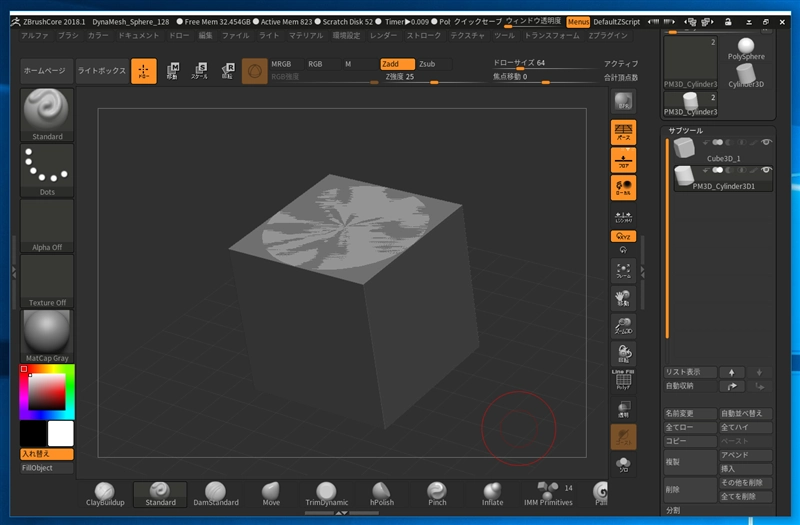Hide Cube3D_1 subtool with eye icon

coord(766,143)
